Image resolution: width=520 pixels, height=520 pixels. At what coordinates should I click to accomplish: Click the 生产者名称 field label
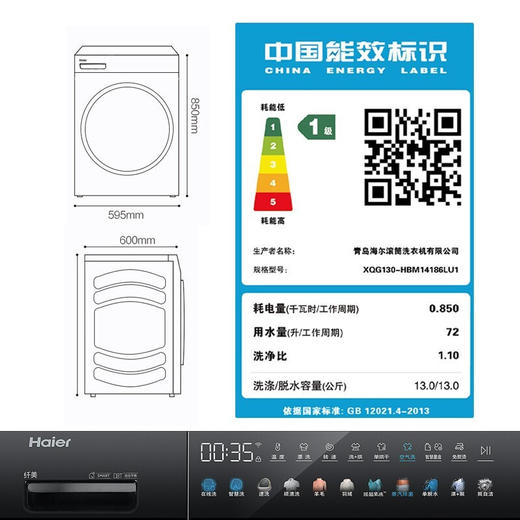pyautogui.click(x=274, y=251)
